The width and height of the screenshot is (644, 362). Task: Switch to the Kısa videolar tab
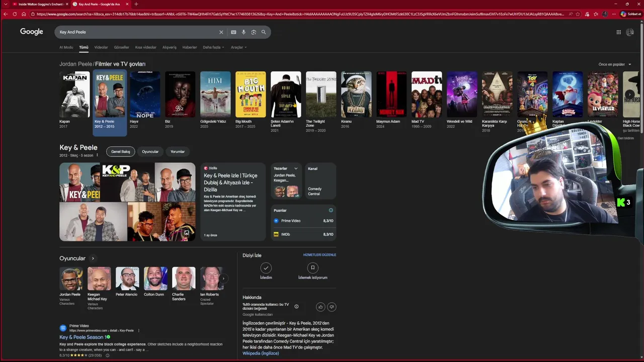point(146,47)
